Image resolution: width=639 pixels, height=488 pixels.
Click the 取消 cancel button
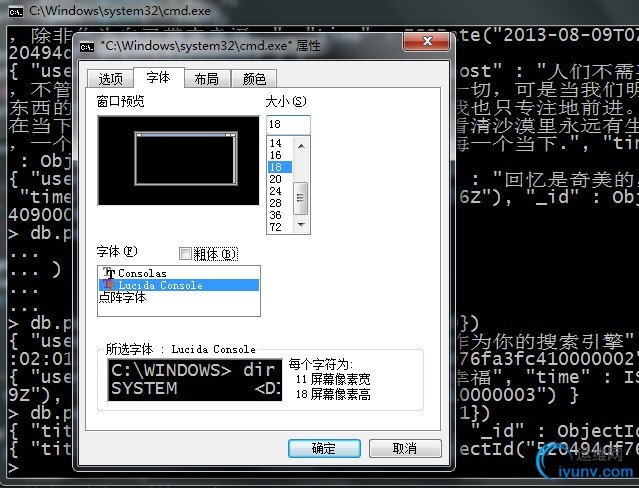pos(405,448)
